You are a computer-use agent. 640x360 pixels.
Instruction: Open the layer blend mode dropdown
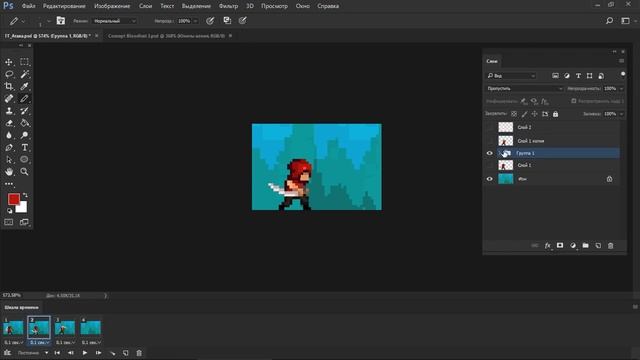tap(524, 89)
